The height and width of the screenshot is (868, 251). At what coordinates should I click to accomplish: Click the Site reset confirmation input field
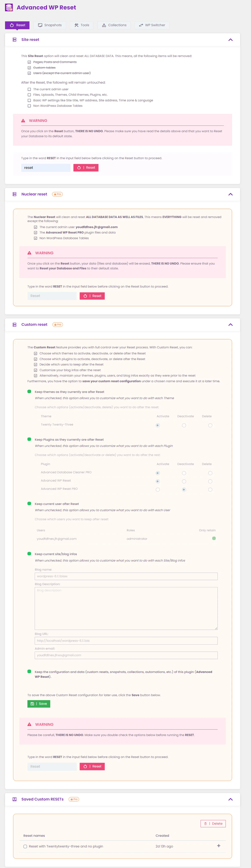[46, 168]
